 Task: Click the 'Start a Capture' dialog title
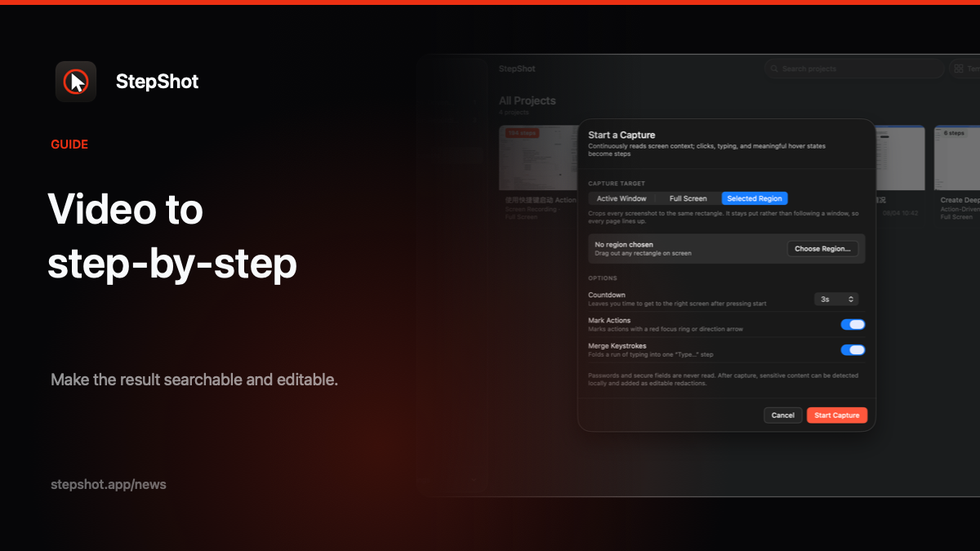621,135
